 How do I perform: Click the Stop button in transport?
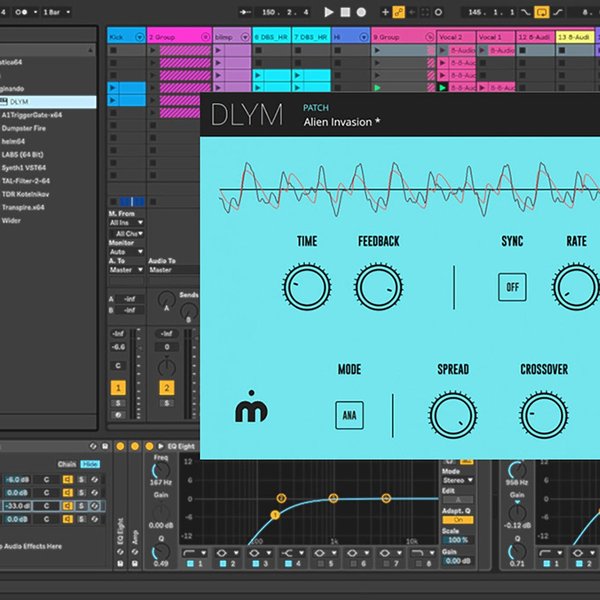(x=346, y=12)
